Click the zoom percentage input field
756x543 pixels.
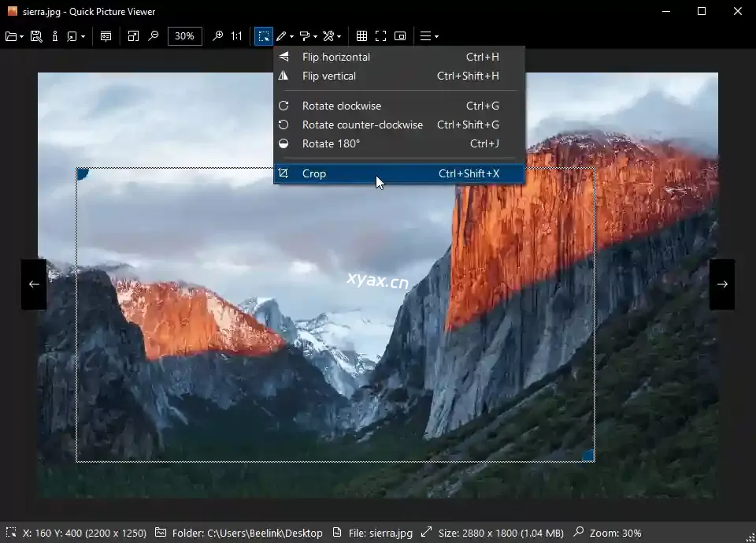(185, 36)
